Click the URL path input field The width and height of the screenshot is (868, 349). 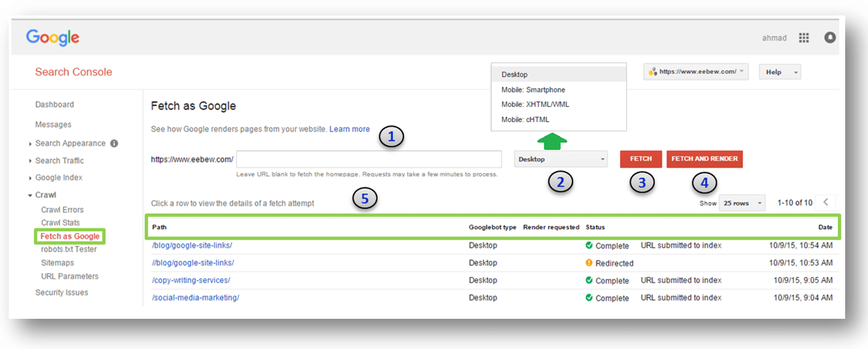[x=369, y=159]
